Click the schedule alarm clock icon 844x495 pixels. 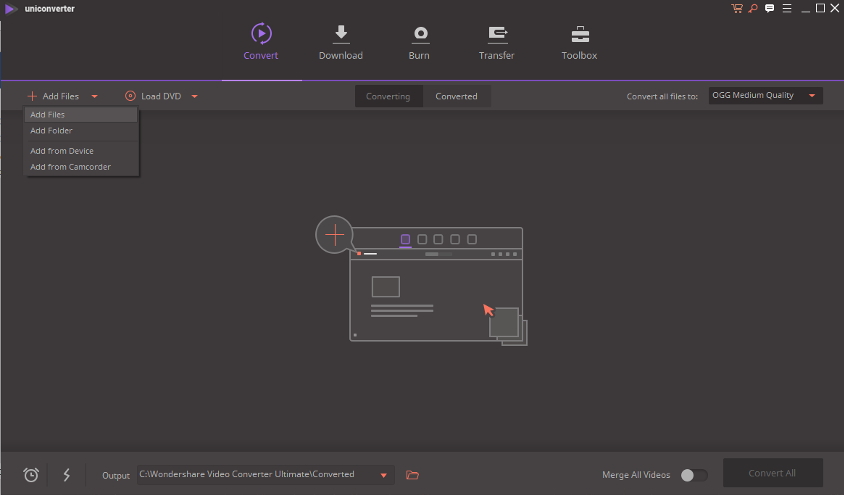coord(31,475)
